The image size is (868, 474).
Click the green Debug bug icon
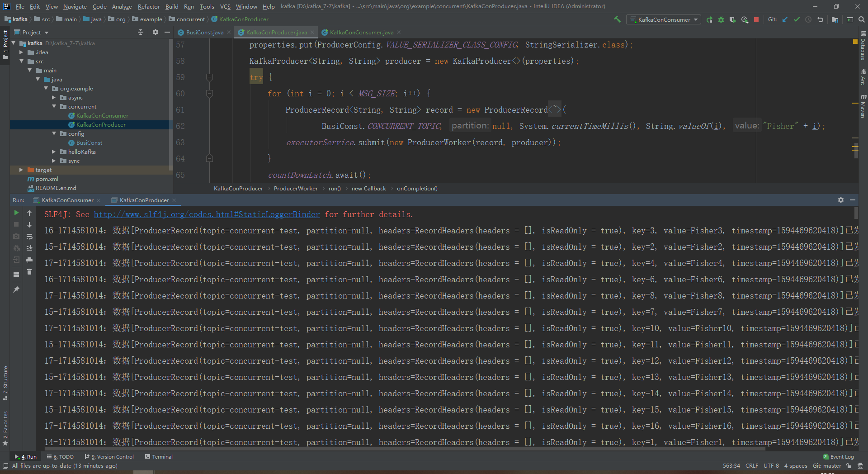(721, 19)
